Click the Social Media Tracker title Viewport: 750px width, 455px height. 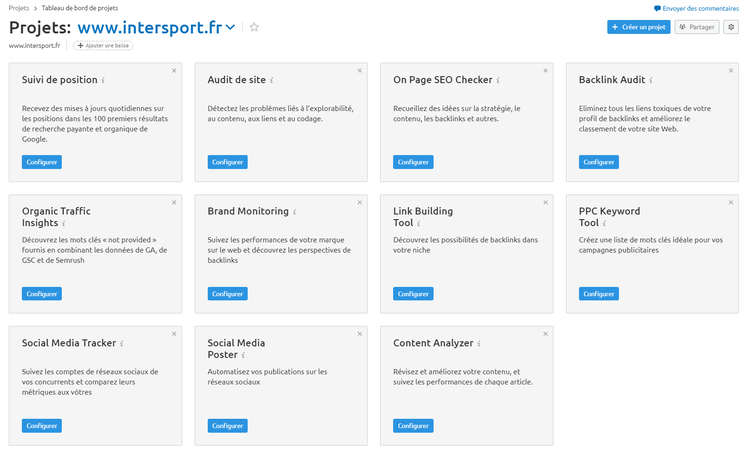pyautogui.click(x=69, y=343)
